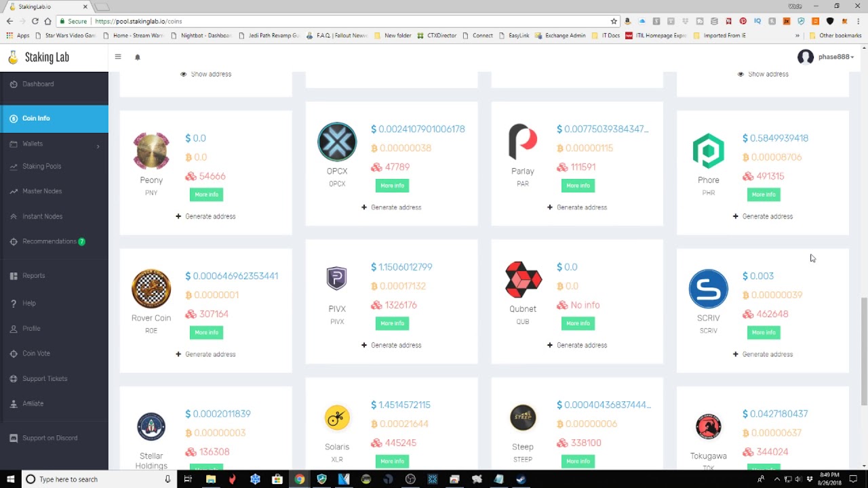Viewport: 868px width, 488px height.
Task: Click the Parlay coin logo
Action: coord(523,142)
